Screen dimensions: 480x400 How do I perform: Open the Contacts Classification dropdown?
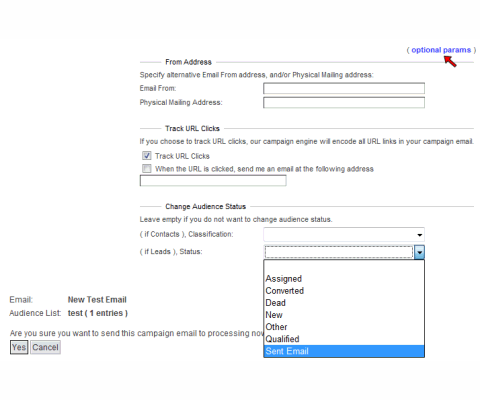344,234
